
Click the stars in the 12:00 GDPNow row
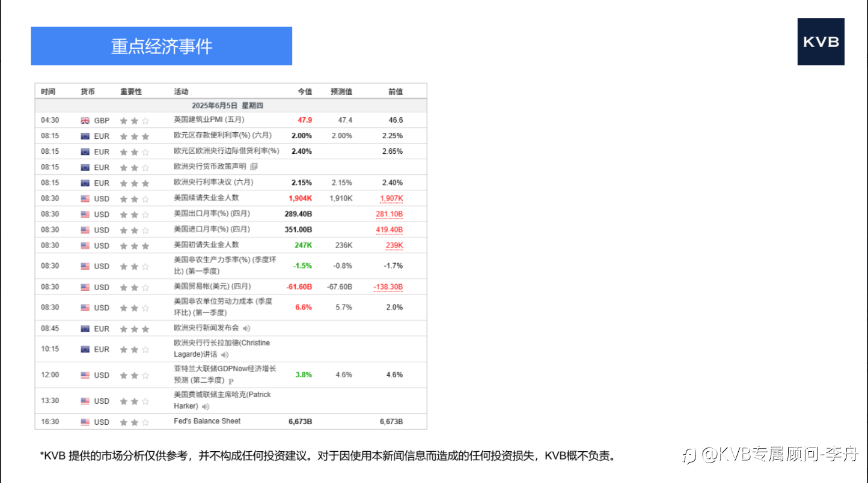pyautogui.click(x=134, y=375)
